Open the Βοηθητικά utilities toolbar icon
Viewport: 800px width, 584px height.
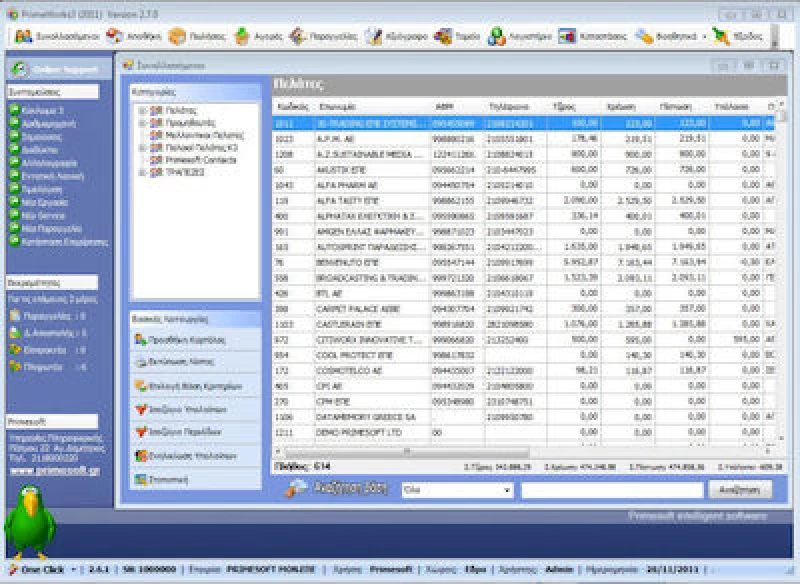[644, 36]
